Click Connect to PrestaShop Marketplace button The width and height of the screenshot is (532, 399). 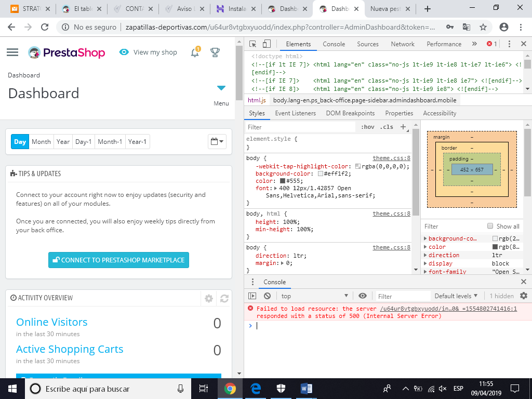(118, 260)
